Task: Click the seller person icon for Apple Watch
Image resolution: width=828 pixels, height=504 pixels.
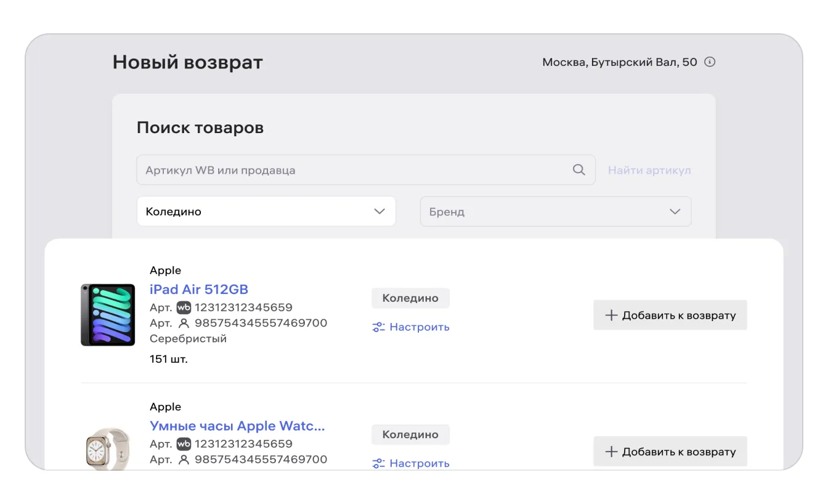Action: point(184,460)
